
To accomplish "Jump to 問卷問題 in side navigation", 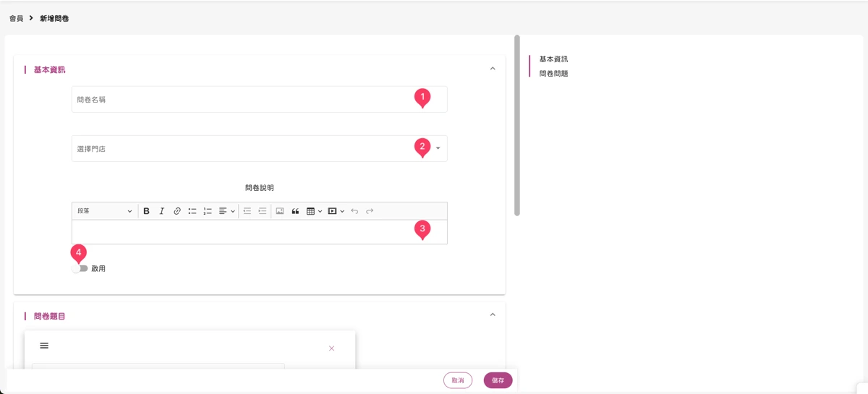I will (x=553, y=74).
